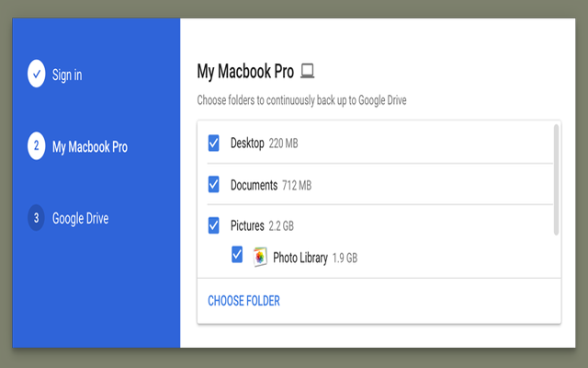This screenshot has height=368, width=588.
Task: Click the Photo Library app icon
Action: pyautogui.click(x=260, y=258)
